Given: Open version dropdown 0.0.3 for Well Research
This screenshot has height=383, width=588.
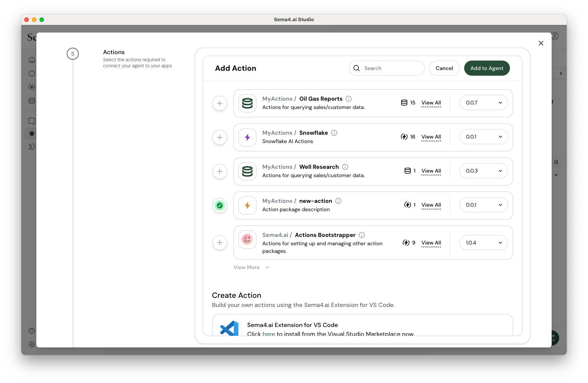Looking at the screenshot, I should pos(484,171).
